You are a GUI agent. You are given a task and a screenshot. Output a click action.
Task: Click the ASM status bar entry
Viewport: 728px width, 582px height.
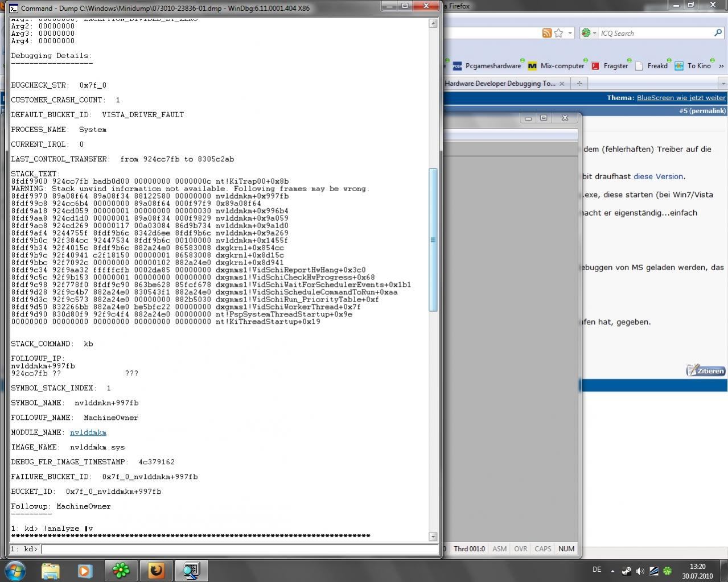coord(499,548)
